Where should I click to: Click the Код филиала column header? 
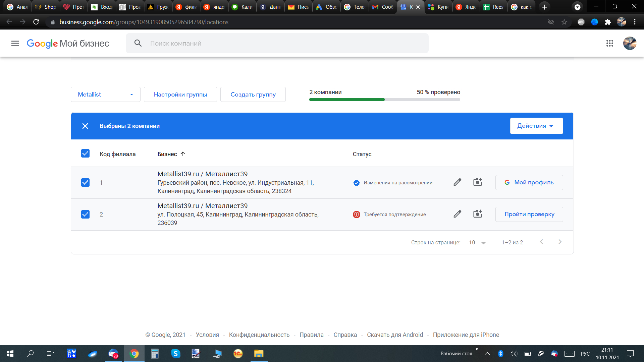[x=118, y=154]
